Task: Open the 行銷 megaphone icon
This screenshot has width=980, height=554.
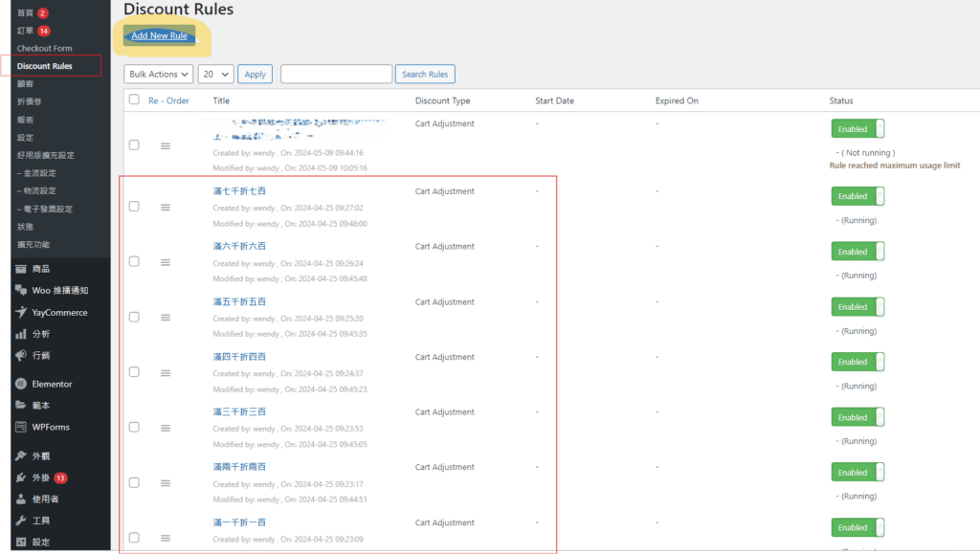Action: click(21, 355)
